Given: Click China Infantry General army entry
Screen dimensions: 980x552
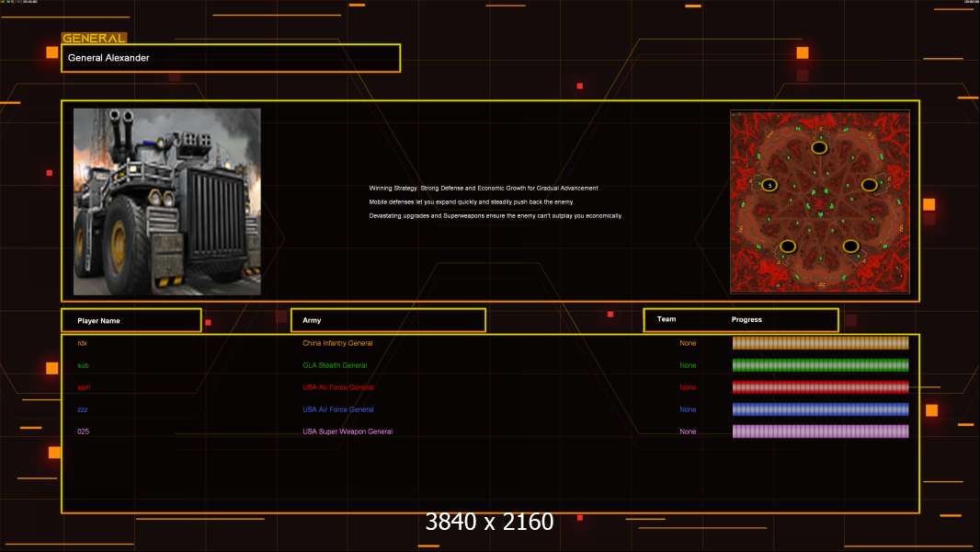Looking at the screenshot, I should [337, 343].
